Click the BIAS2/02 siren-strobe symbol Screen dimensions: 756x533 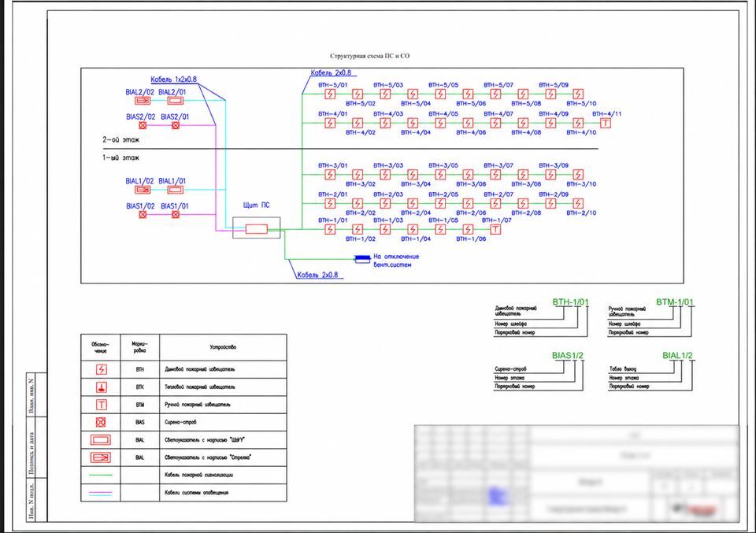[x=143, y=125]
